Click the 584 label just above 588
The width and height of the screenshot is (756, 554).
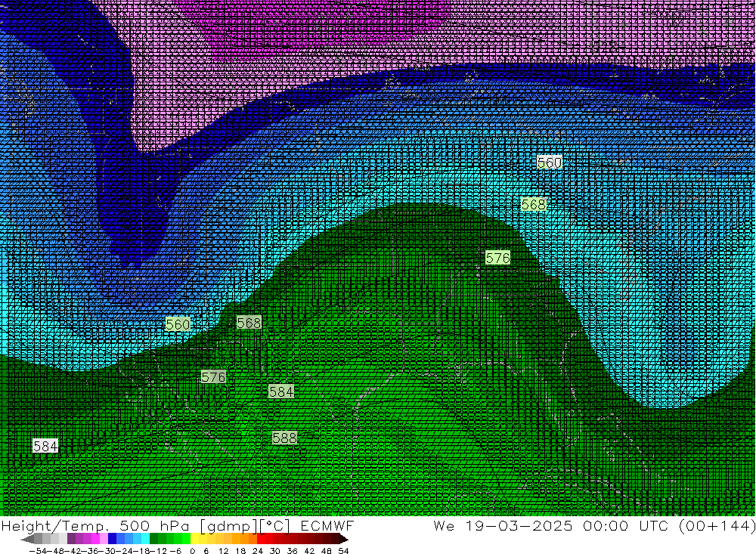281,392
